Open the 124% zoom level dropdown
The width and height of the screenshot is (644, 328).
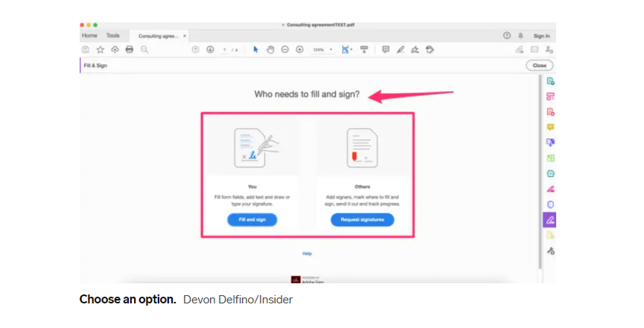[x=322, y=50]
